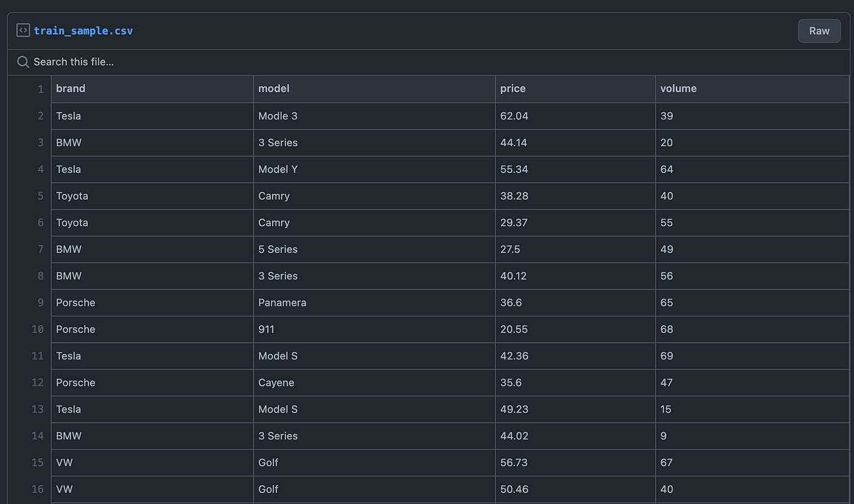This screenshot has width=854, height=504.
Task: Click the magnifier search icon
Action: (23, 62)
